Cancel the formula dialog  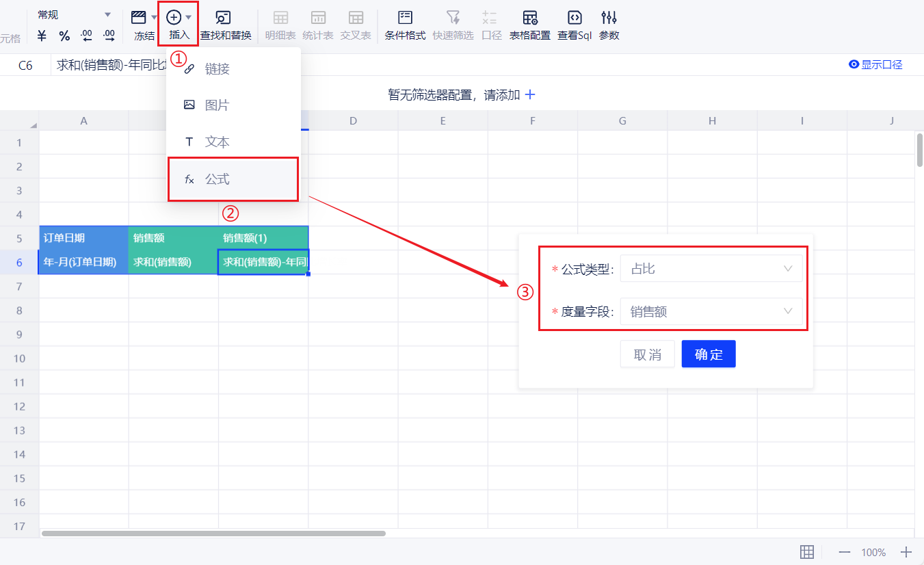647,354
